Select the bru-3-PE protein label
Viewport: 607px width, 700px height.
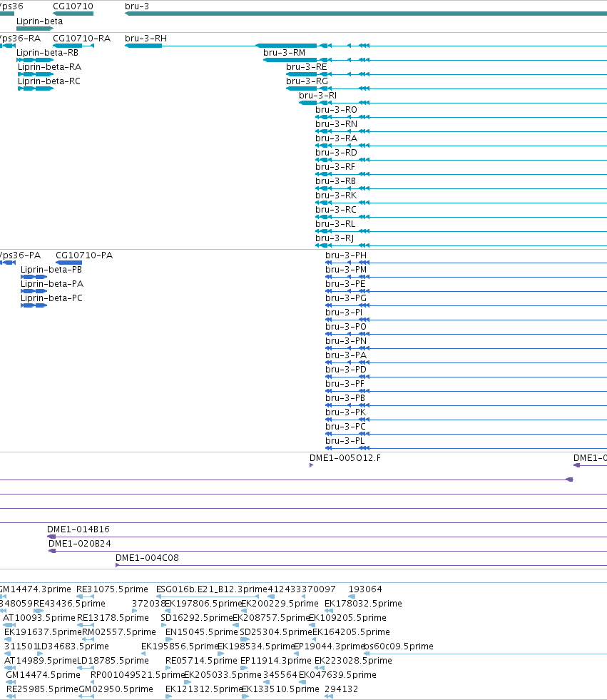click(345, 284)
